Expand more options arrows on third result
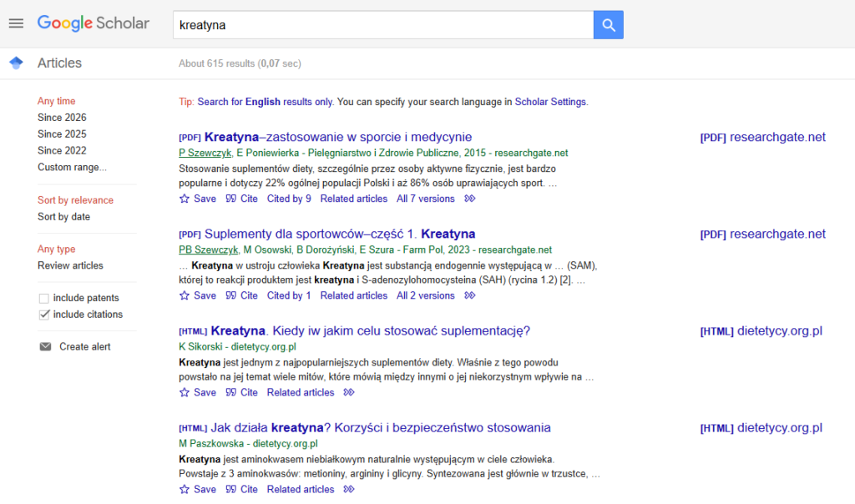The image size is (855, 504). click(349, 392)
